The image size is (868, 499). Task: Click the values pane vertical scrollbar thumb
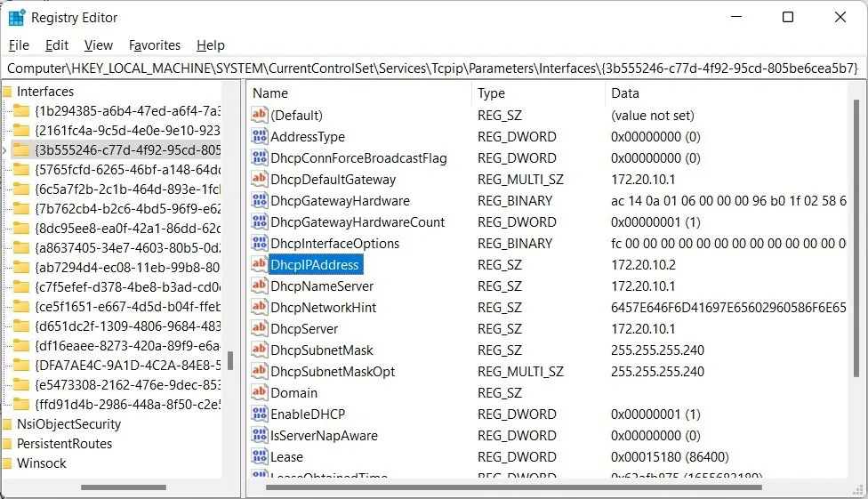click(856, 239)
